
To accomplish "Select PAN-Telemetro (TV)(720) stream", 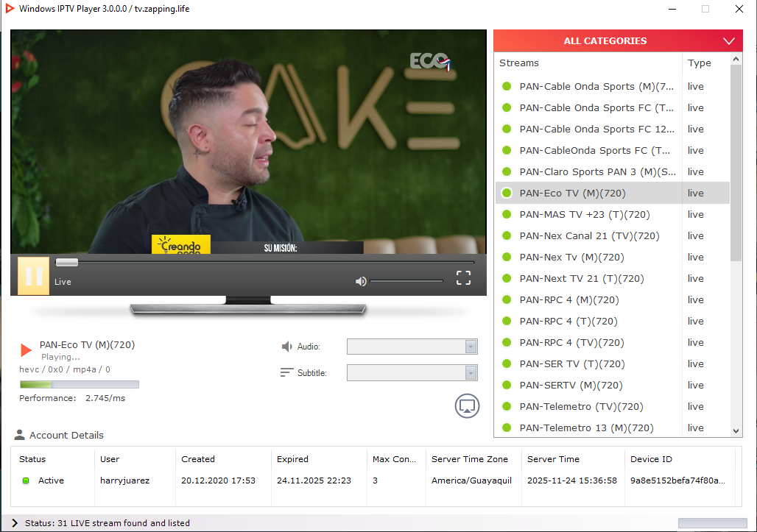I will (x=612, y=406).
